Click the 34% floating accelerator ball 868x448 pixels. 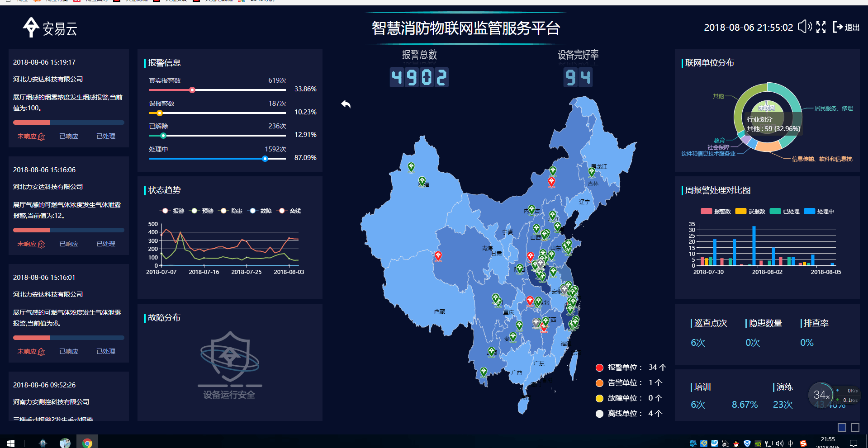pos(821,395)
